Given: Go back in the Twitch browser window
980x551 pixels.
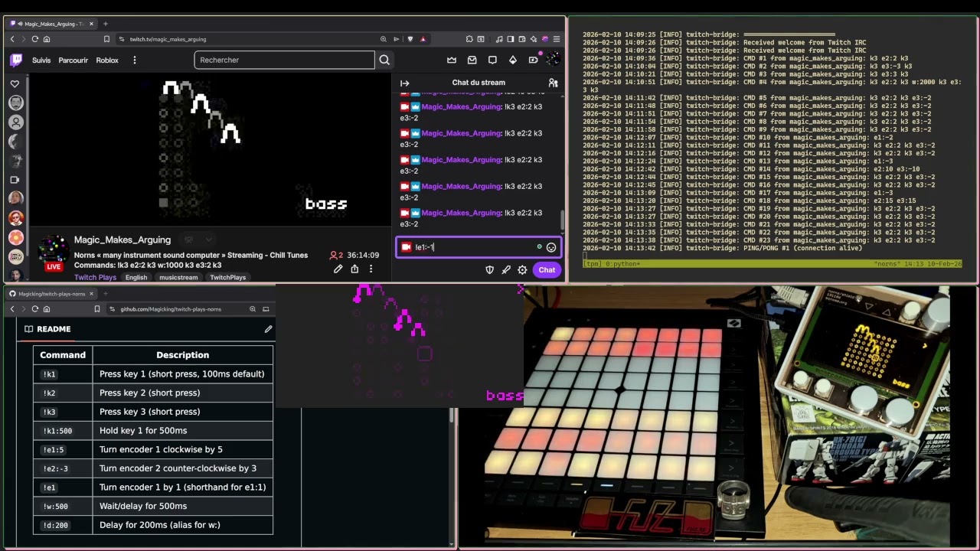Looking at the screenshot, I should pyautogui.click(x=12, y=39).
